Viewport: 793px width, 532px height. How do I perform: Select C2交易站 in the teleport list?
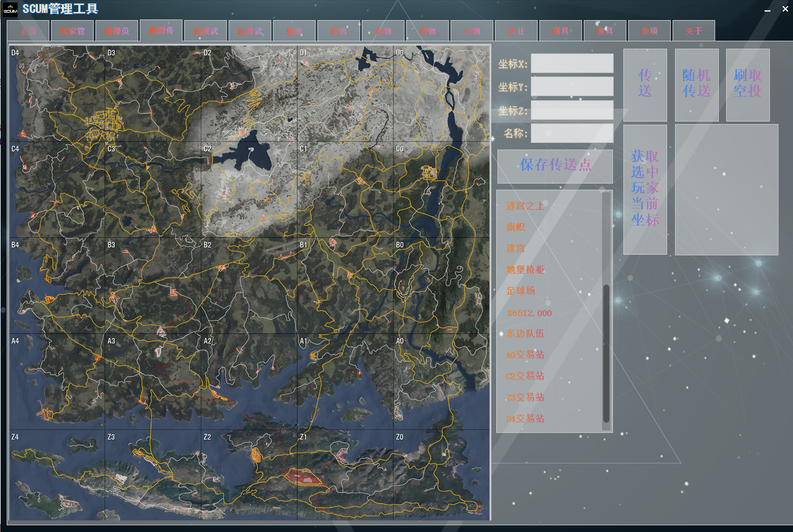(x=525, y=376)
